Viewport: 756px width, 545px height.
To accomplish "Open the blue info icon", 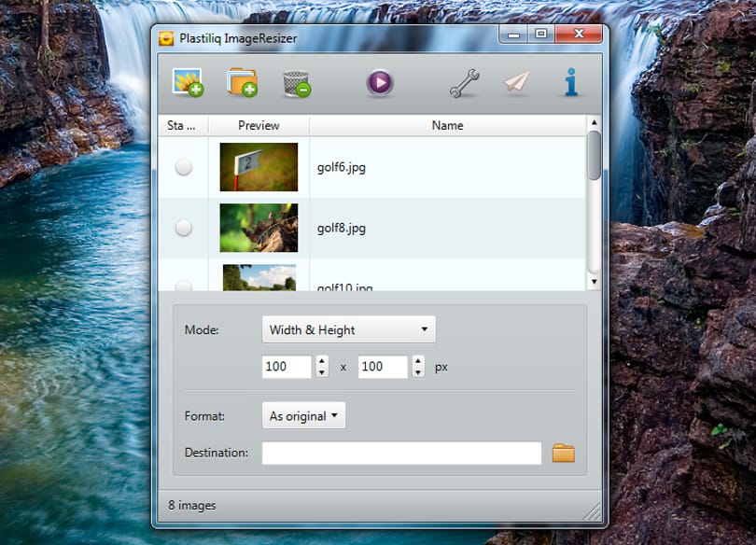I will (x=571, y=82).
